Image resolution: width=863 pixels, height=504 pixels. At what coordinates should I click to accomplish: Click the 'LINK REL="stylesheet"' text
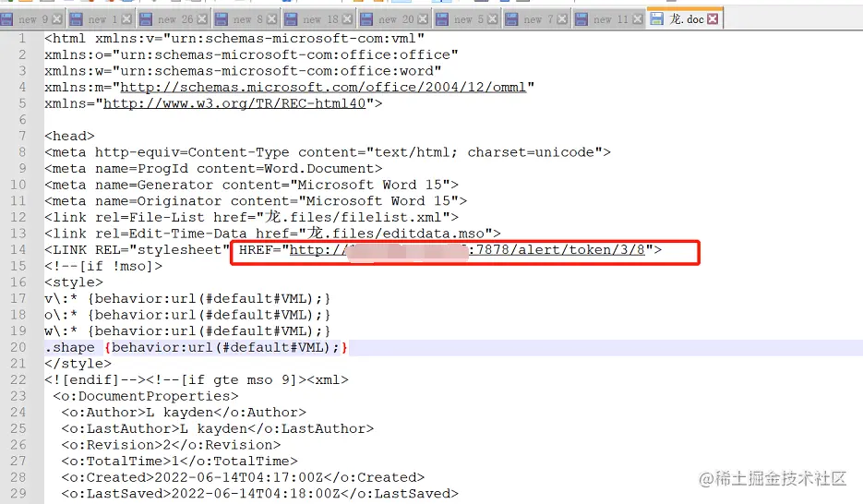click(137, 250)
